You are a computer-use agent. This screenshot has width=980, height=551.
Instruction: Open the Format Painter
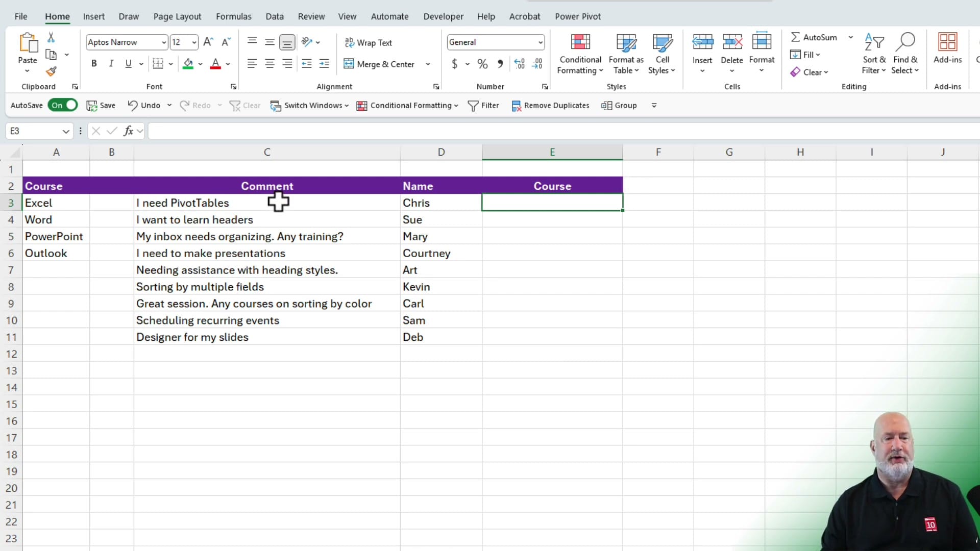(x=51, y=71)
